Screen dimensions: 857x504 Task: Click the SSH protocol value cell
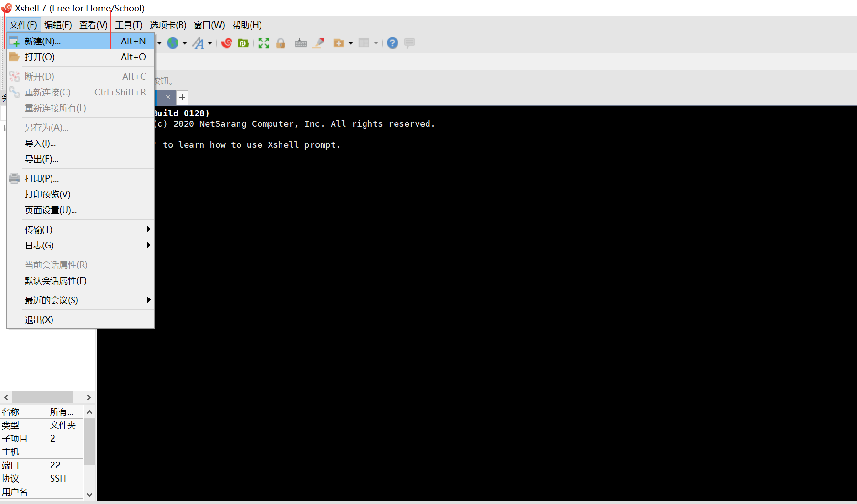66,478
